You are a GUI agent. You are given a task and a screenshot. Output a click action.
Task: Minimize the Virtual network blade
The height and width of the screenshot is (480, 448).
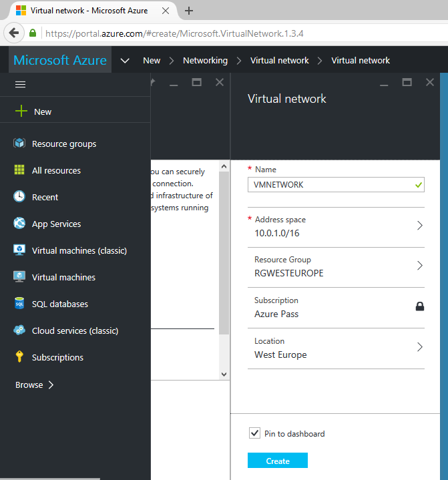point(384,85)
